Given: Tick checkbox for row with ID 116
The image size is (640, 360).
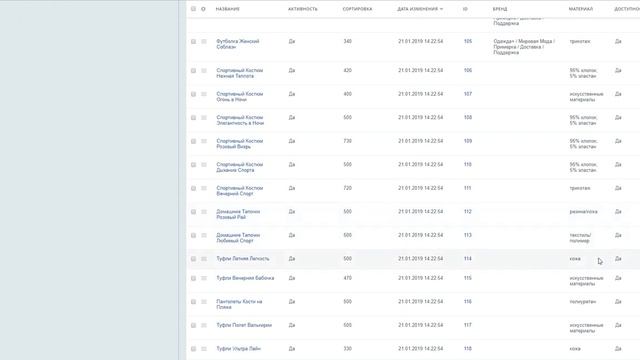Looking at the screenshot, I should [x=193, y=302].
